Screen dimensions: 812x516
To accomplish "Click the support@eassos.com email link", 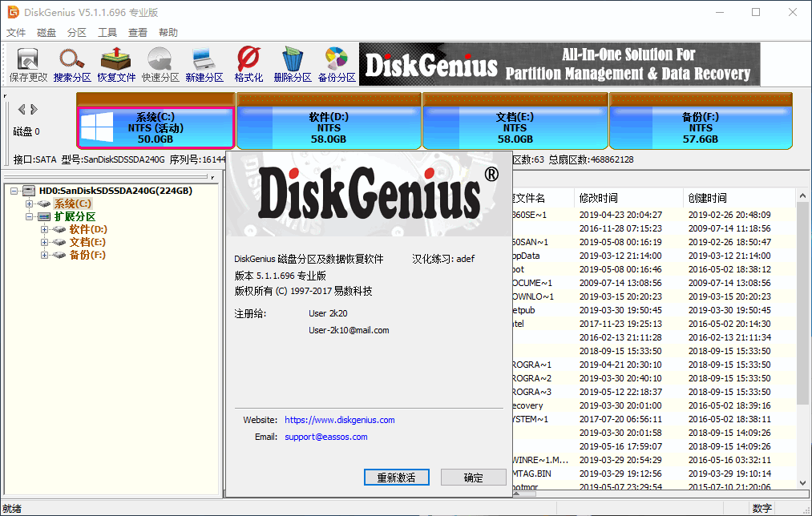I will tap(326, 437).
